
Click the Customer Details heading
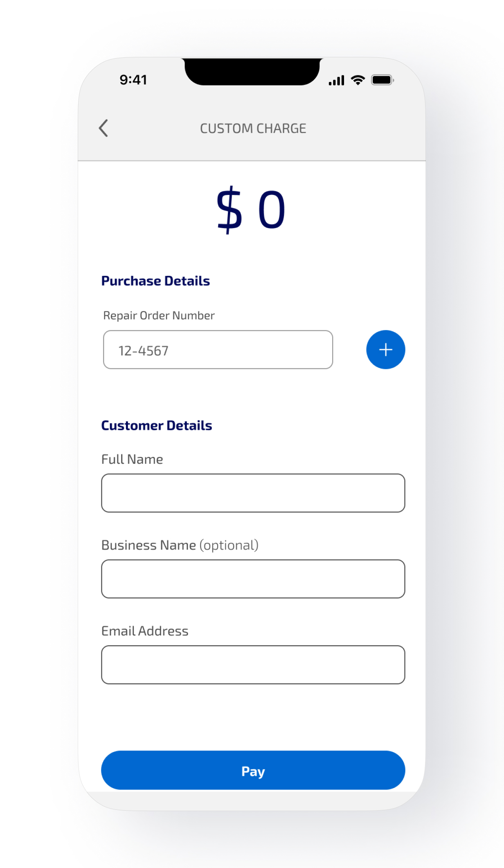tap(157, 425)
